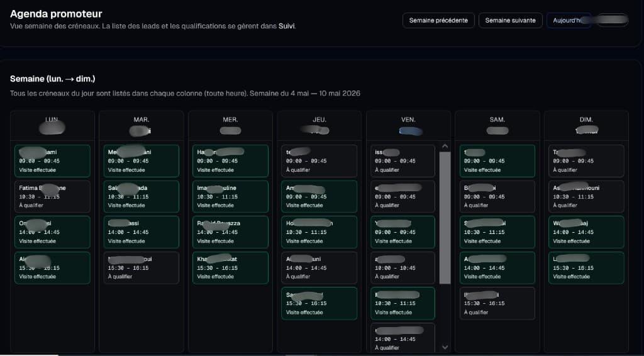
Task: Open Wednesday 14:00 - 14:45 visit card
Action: coord(230,232)
